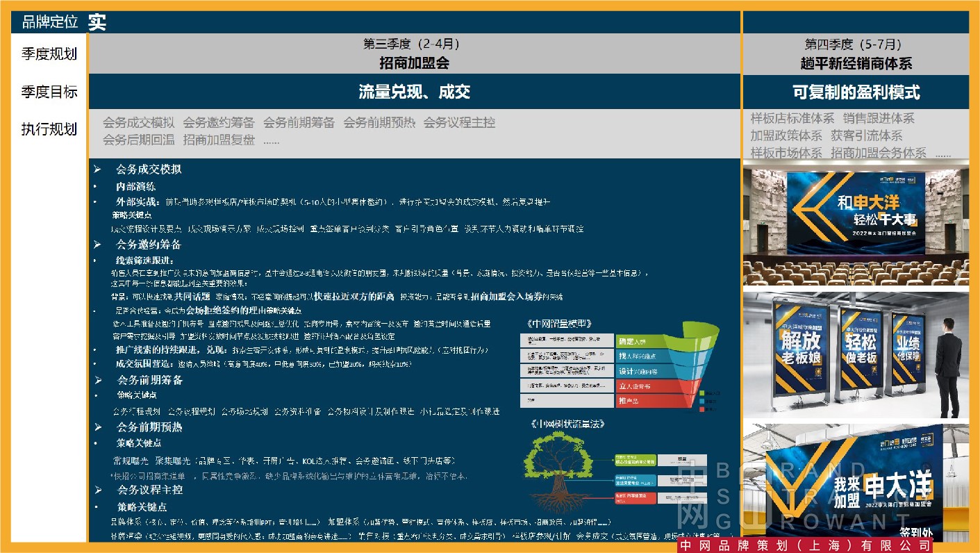Click the 第四季度 (5-7月) header cell

click(x=856, y=53)
